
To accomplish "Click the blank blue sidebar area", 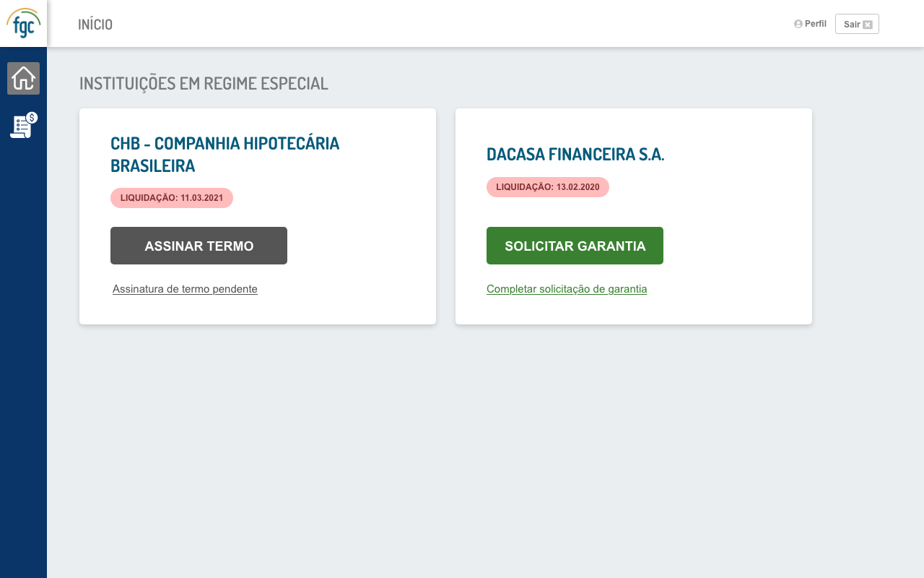I will point(23,361).
